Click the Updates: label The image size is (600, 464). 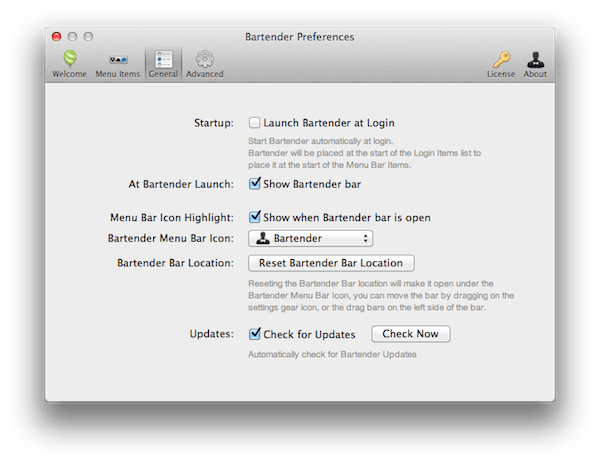coord(212,334)
